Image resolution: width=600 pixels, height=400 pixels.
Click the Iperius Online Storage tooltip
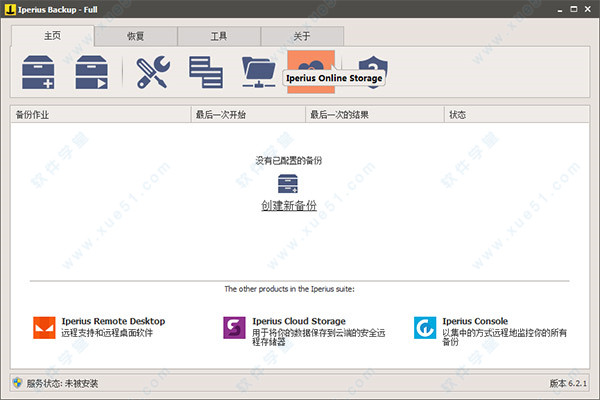tap(334, 78)
